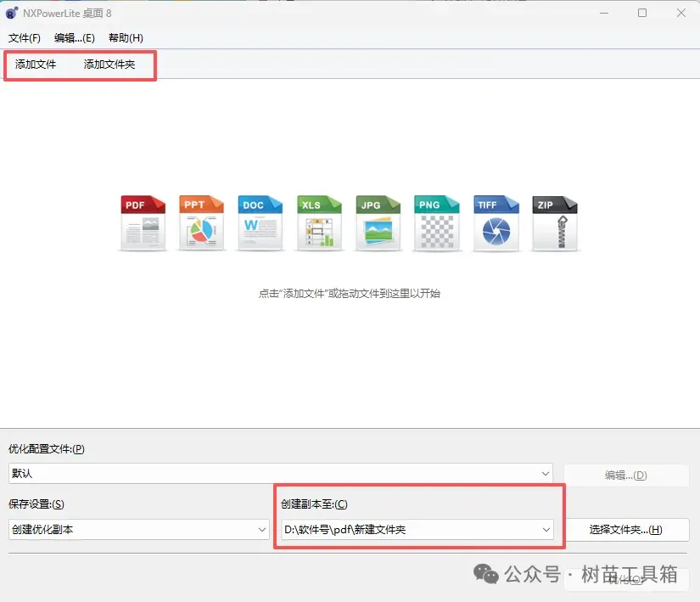Click the TIFF file type icon

pyautogui.click(x=496, y=222)
